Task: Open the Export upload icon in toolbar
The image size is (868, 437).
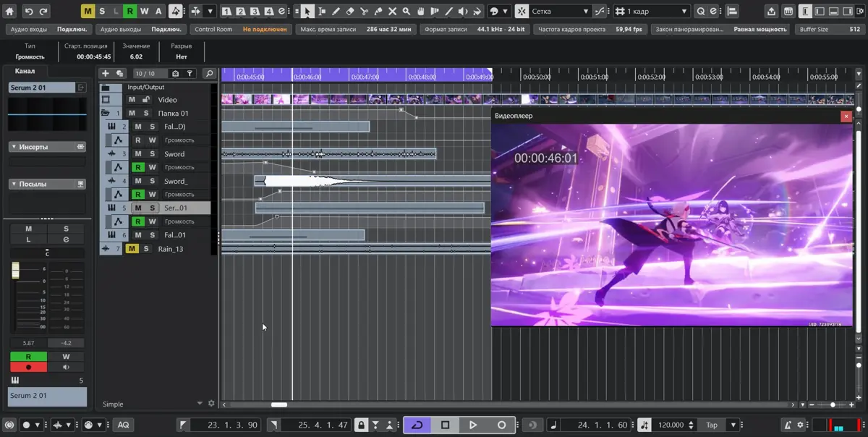Action: 771,12
